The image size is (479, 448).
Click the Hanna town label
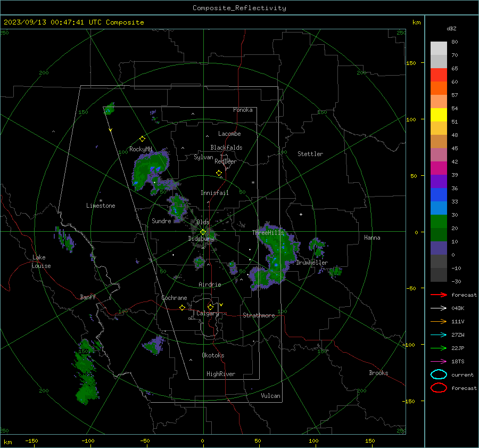(x=372, y=238)
